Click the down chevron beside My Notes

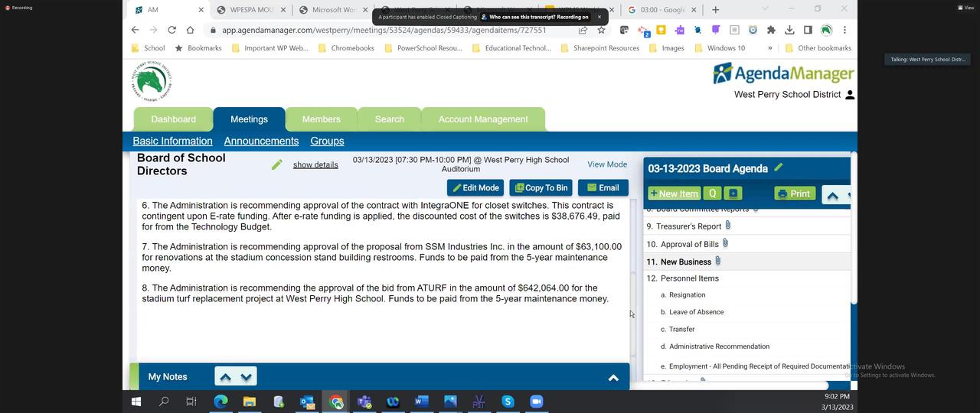tap(247, 377)
